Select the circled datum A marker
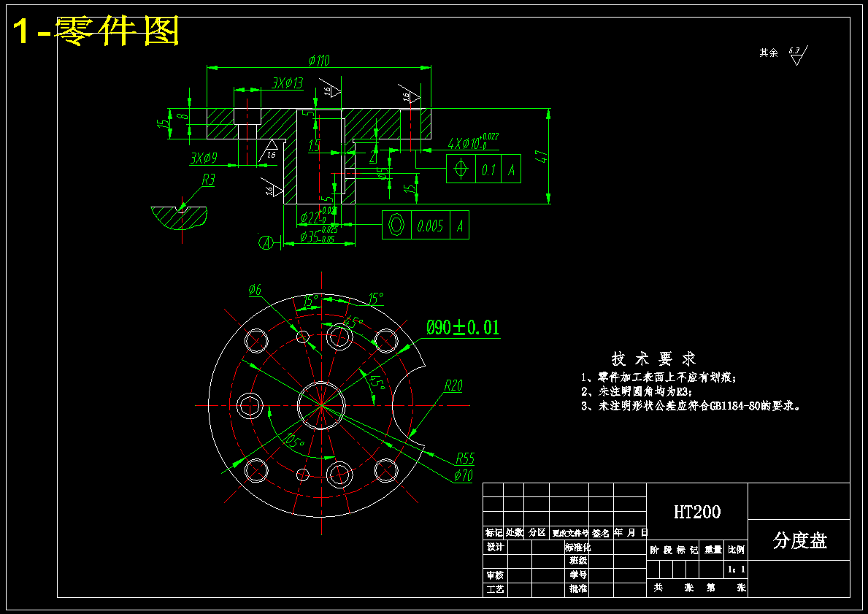868x614 pixels. 266,242
